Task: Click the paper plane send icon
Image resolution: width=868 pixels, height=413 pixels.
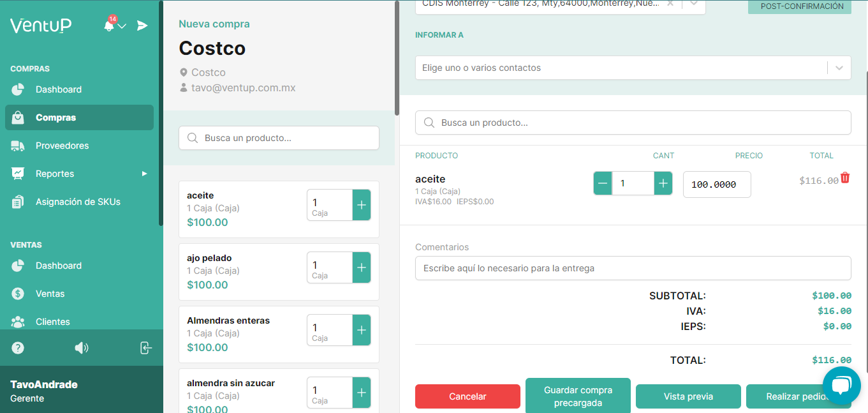Action: point(142,26)
